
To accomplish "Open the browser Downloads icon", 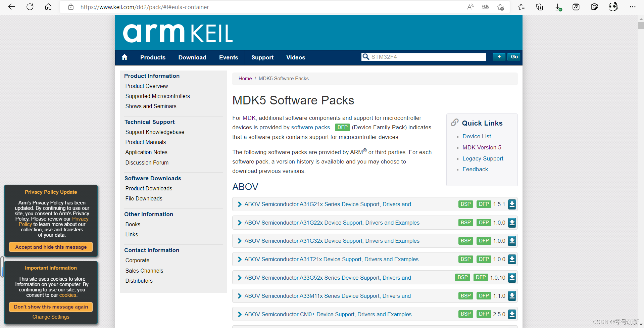I will [558, 7].
